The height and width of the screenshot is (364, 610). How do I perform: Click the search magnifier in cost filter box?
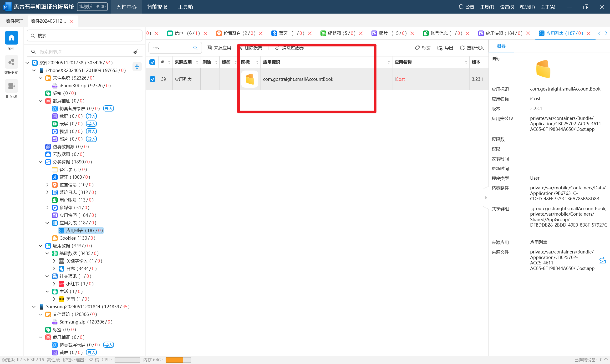point(195,48)
